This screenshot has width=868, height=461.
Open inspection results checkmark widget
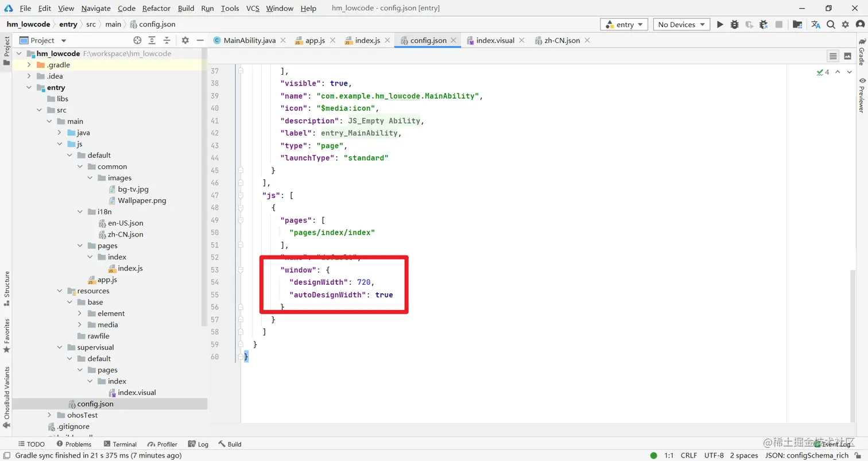(823, 72)
